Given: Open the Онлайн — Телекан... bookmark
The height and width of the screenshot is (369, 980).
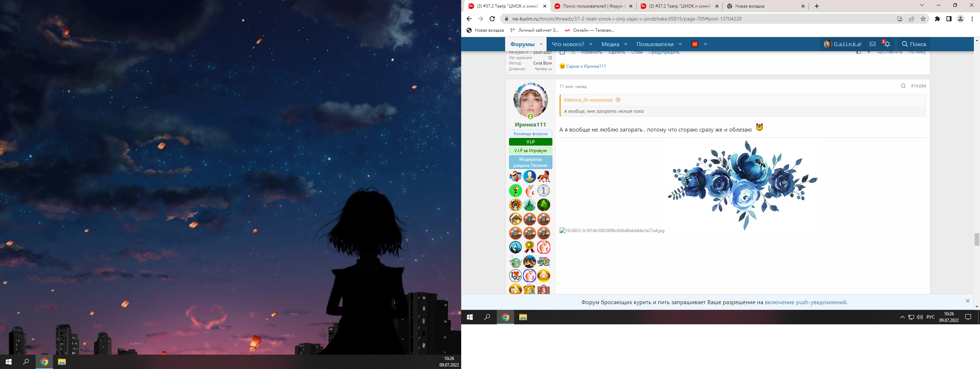Looking at the screenshot, I should [589, 30].
